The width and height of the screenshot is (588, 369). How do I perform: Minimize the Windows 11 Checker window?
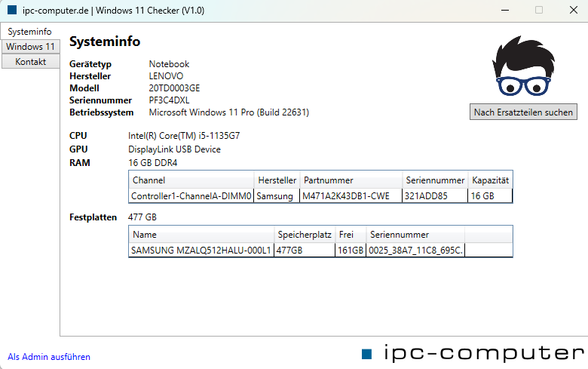[x=505, y=10]
